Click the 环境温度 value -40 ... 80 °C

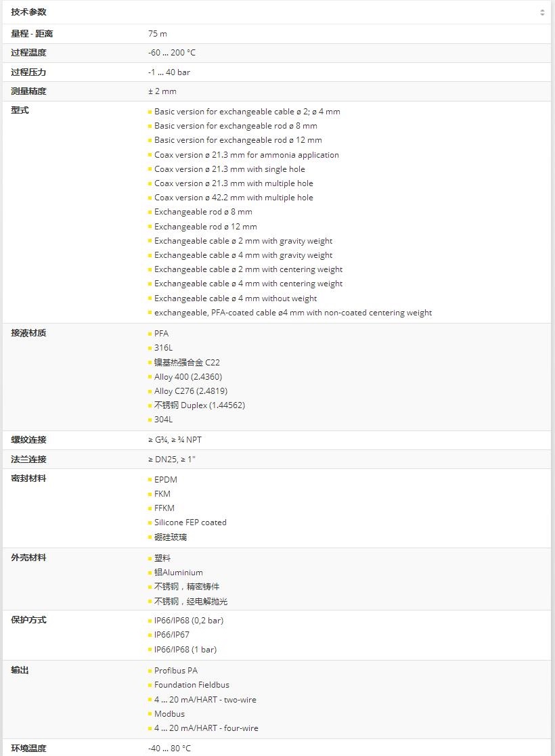[x=170, y=748]
